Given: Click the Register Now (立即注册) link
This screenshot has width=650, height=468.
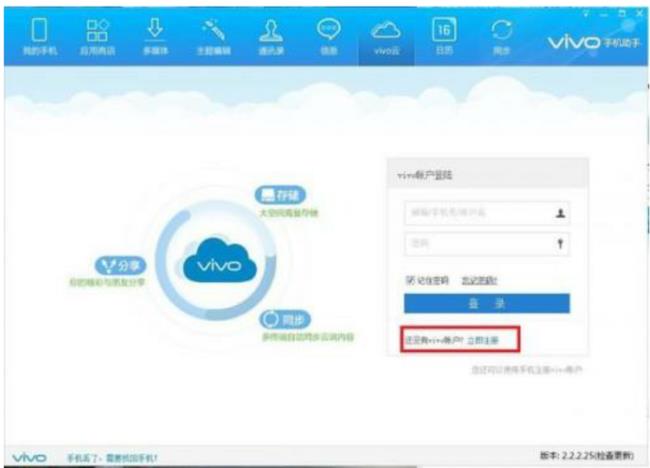Looking at the screenshot, I should point(483,340).
